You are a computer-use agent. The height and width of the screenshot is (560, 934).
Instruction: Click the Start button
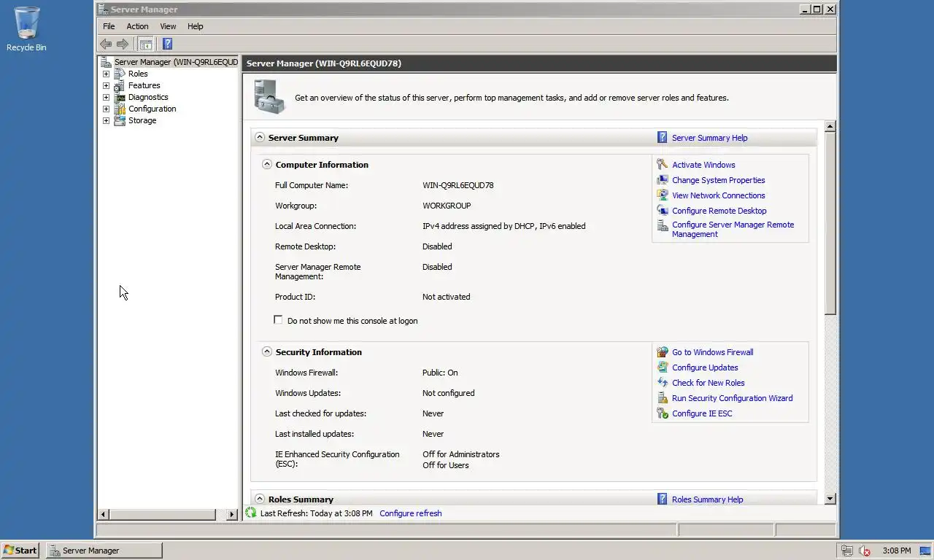[x=20, y=551]
